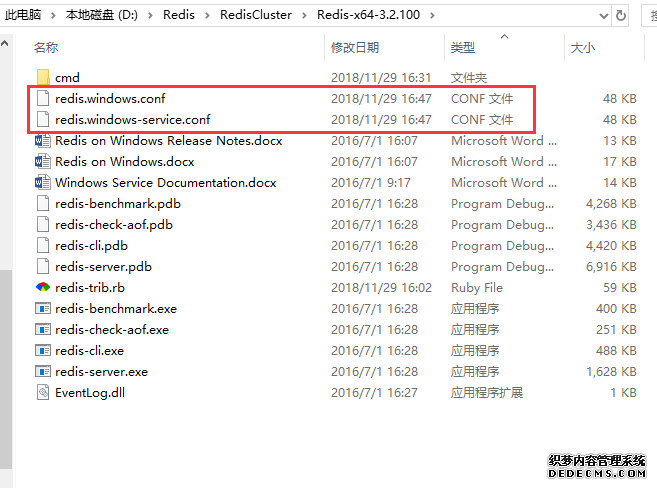
Task: Click the cmd folder icon
Action: point(42,77)
